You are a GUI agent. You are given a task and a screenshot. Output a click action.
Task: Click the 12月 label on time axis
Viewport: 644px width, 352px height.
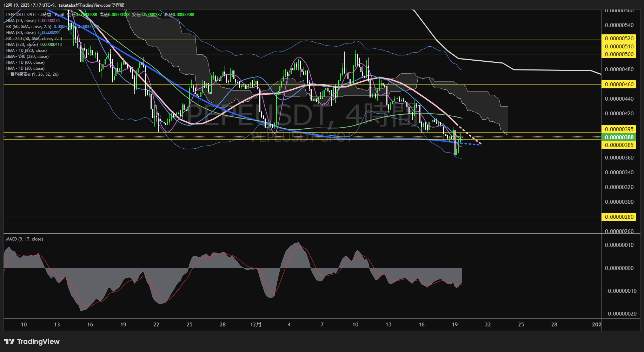[x=256, y=325]
